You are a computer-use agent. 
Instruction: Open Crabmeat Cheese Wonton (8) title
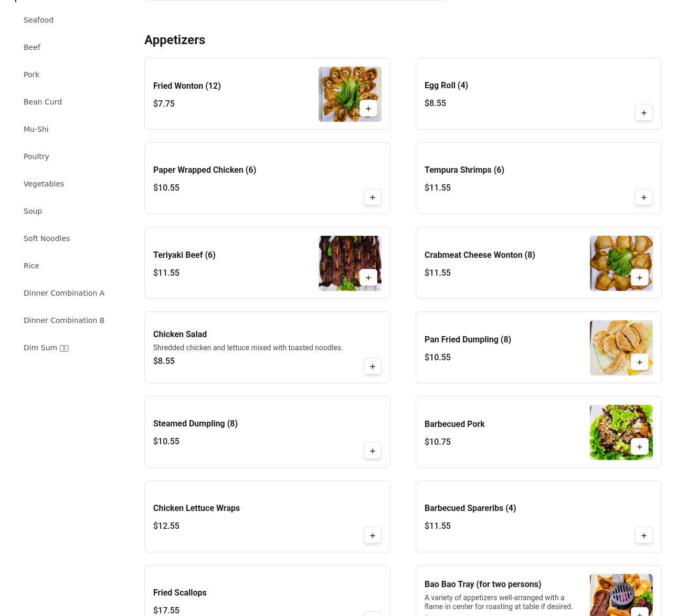click(x=480, y=255)
